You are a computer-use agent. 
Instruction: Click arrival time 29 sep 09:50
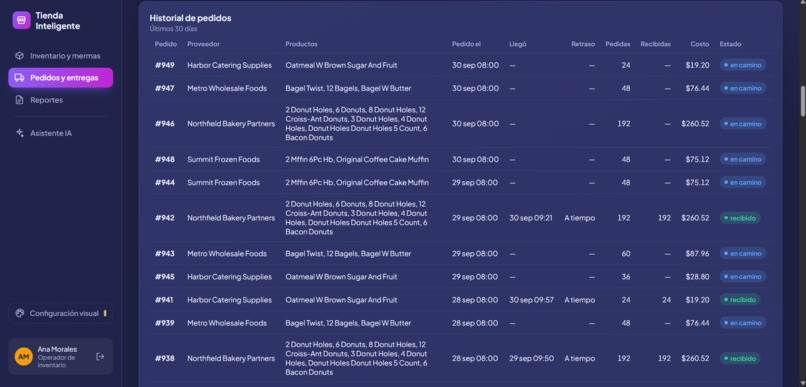coord(531,358)
